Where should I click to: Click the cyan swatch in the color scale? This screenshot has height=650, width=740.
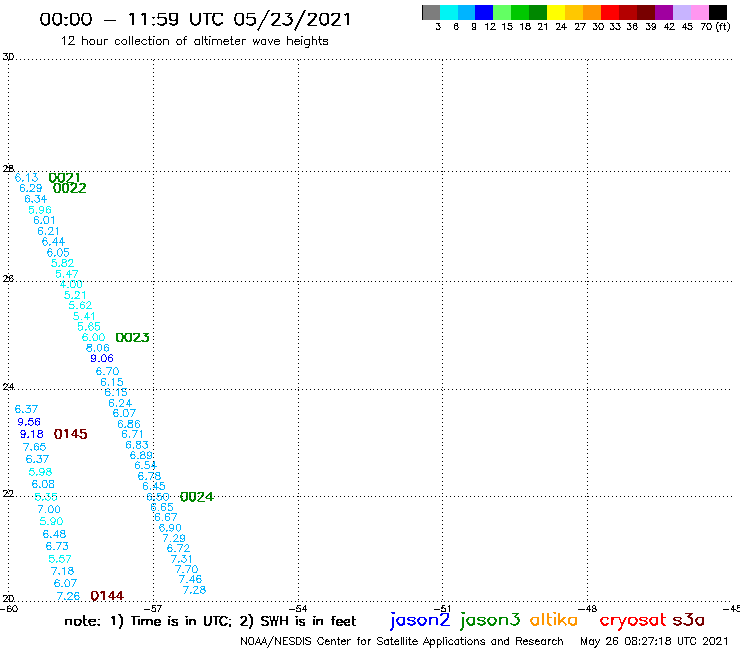click(449, 12)
